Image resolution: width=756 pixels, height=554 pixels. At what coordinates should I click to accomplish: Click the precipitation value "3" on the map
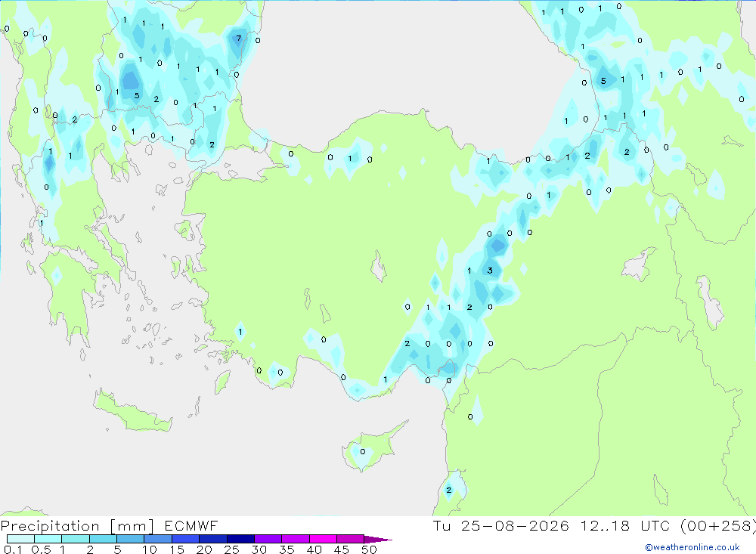tap(490, 271)
